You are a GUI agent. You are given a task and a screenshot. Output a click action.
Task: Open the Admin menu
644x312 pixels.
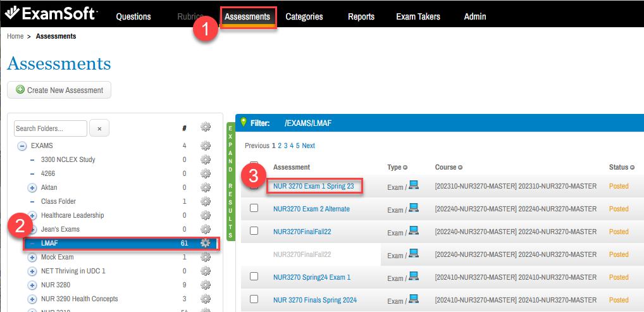point(475,17)
